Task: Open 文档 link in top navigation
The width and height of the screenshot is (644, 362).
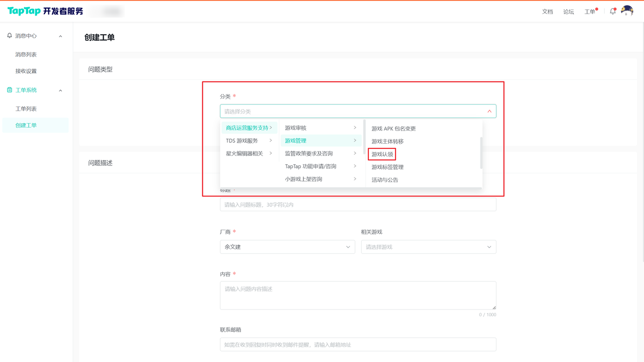Action: [547, 12]
